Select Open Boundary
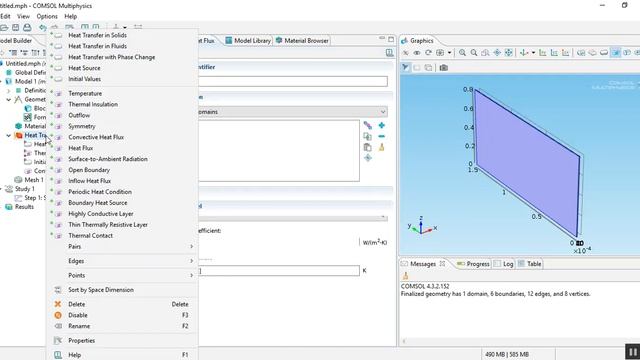 [x=89, y=170]
